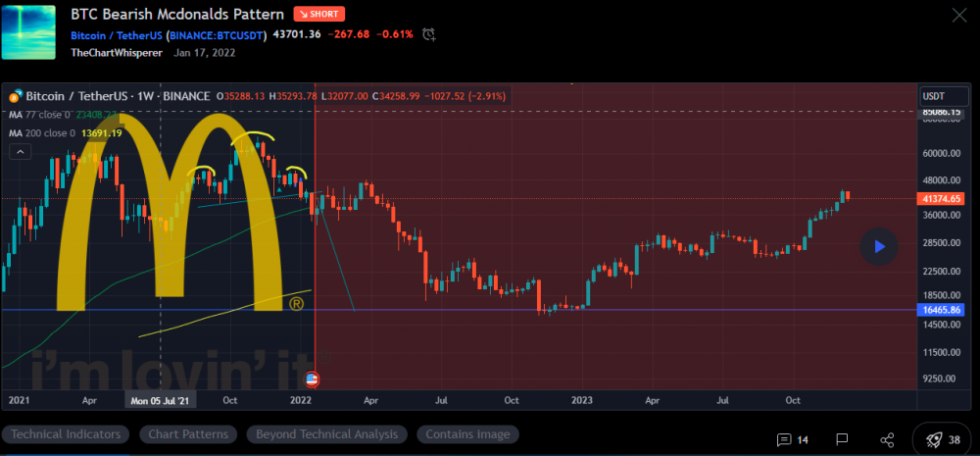Image resolution: width=980 pixels, height=456 pixels.
Task: Visit TheChartWhisperer author profile
Action: (x=117, y=53)
